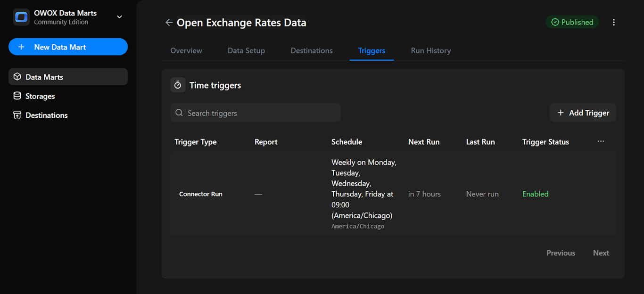This screenshot has height=294, width=644.
Task: Click the Storages database icon
Action: (17, 96)
